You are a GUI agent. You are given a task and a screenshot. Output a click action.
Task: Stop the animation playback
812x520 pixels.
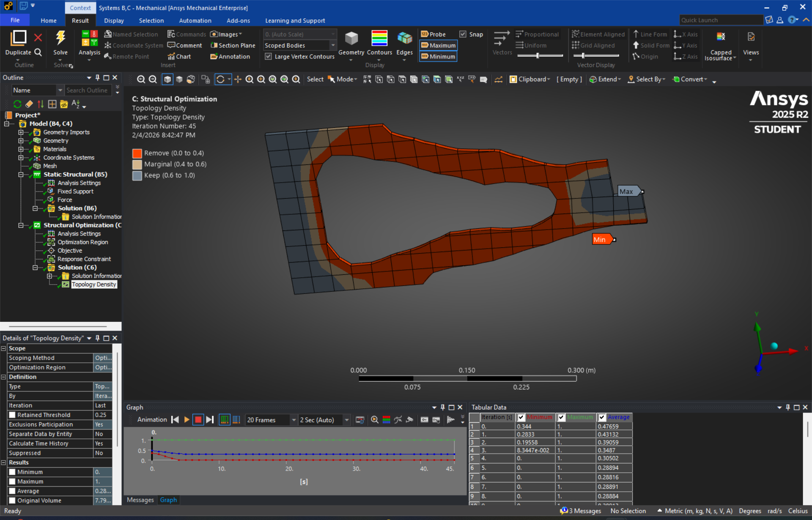click(x=198, y=419)
